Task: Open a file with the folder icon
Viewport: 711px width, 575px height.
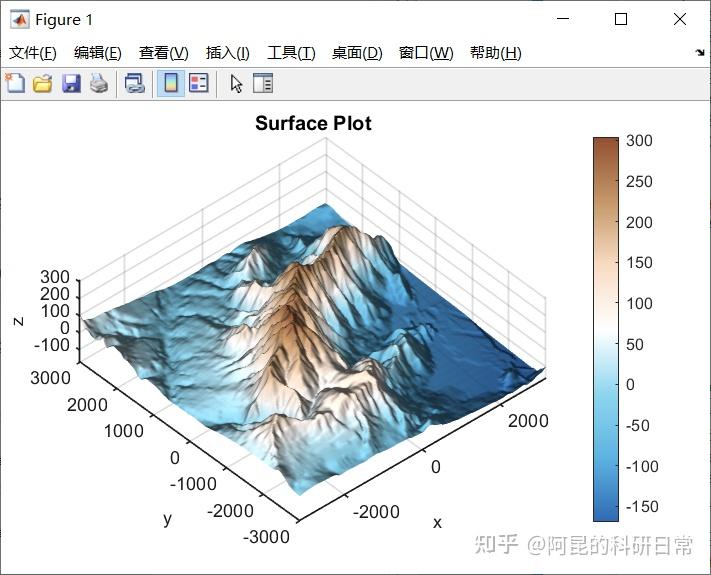Action: 43,84
